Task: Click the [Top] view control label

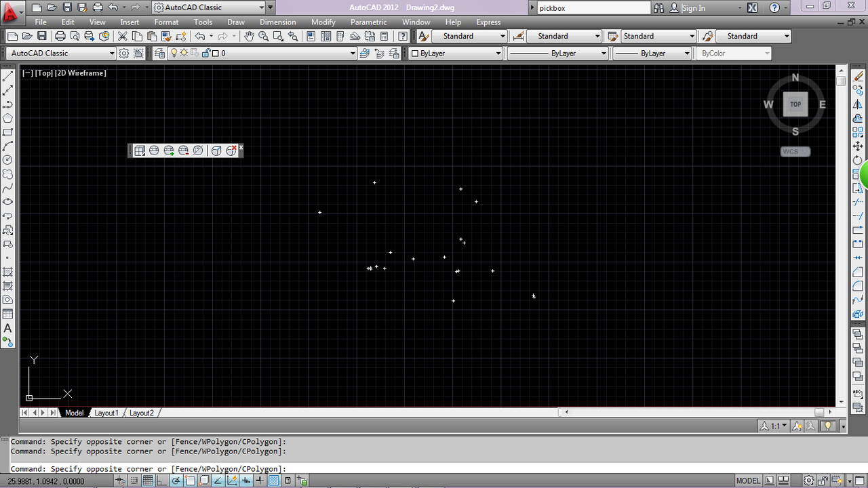Action: click(44, 73)
